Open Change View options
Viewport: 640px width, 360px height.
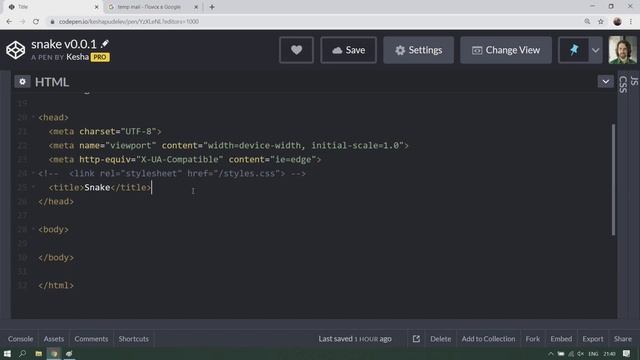pos(506,50)
